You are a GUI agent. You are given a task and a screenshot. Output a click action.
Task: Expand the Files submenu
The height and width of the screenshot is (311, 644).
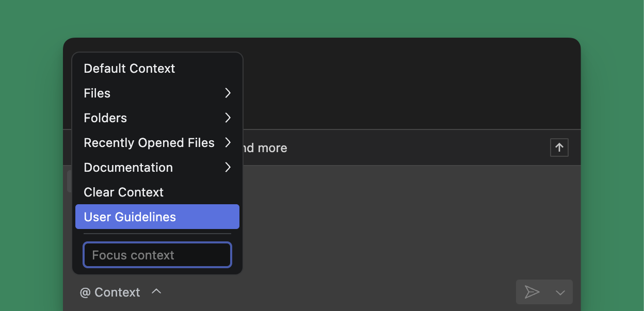129,93
